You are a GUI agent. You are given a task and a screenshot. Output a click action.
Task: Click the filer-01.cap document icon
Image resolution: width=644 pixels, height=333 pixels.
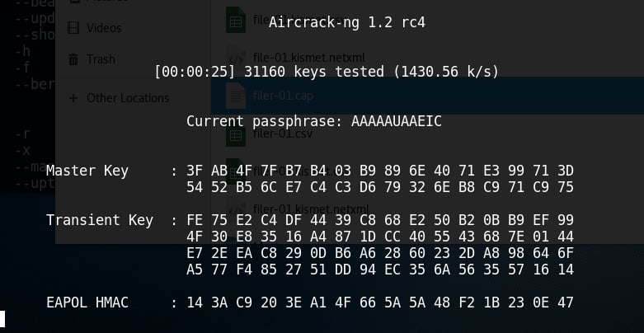point(236,96)
